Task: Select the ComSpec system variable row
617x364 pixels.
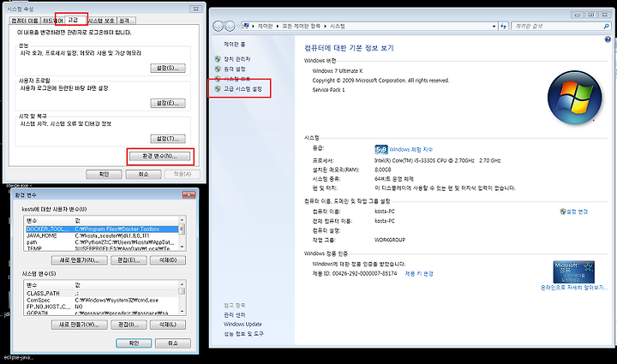Action: click(102, 301)
